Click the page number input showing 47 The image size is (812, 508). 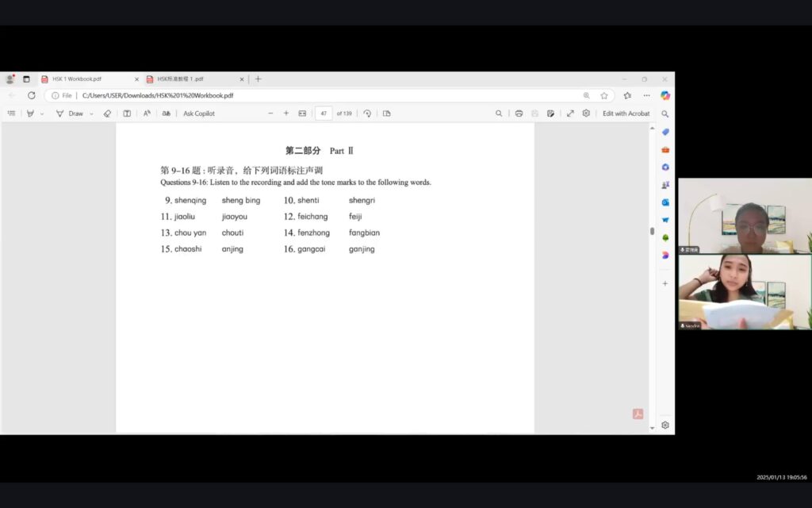coord(324,113)
